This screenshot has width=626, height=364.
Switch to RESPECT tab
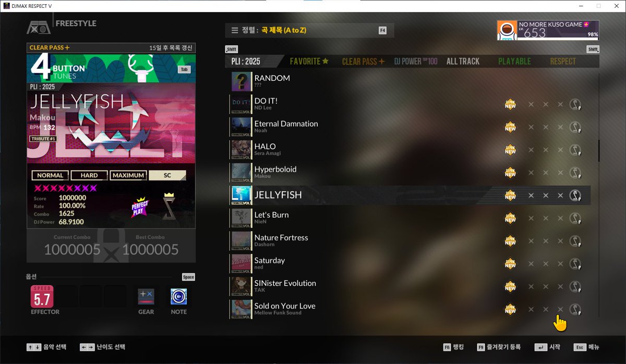coord(563,61)
